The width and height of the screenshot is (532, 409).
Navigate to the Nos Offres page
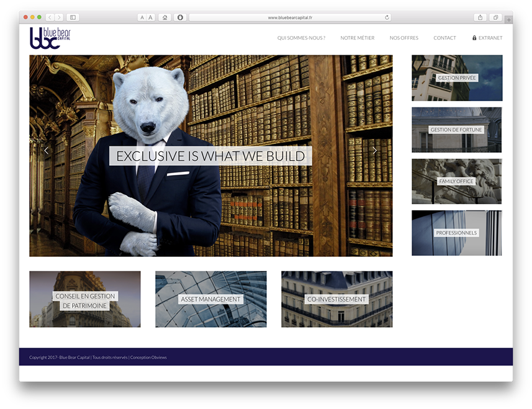pos(404,38)
